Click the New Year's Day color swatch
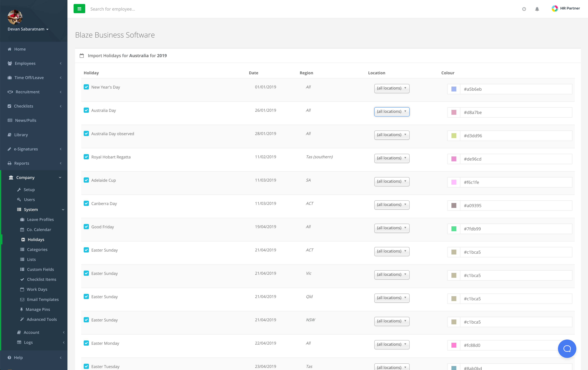588x370 pixels. click(x=454, y=89)
